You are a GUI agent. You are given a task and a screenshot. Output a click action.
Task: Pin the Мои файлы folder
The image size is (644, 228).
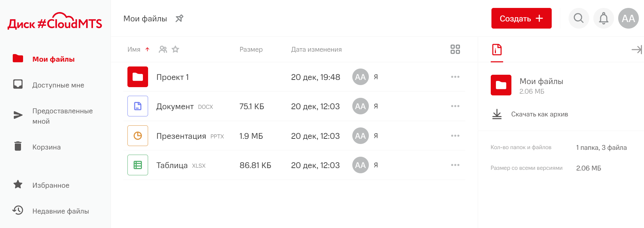[179, 19]
